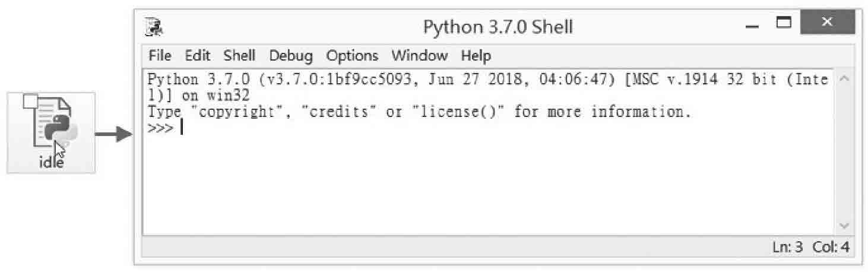Open the Options menu
868x272 pixels.
[351, 56]
